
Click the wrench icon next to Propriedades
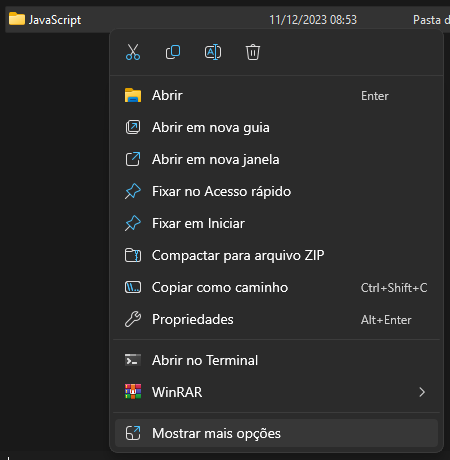pyautogui.click(x=133, y=319)
